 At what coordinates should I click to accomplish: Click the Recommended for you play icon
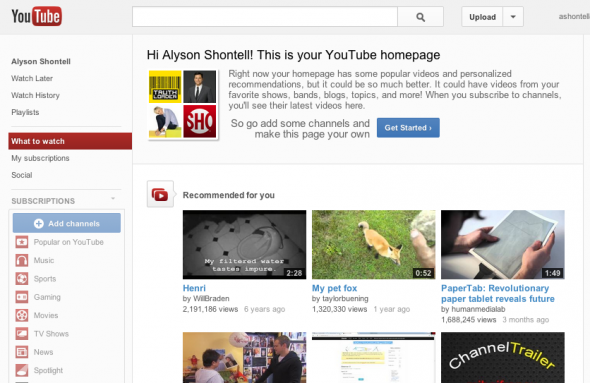160,195
